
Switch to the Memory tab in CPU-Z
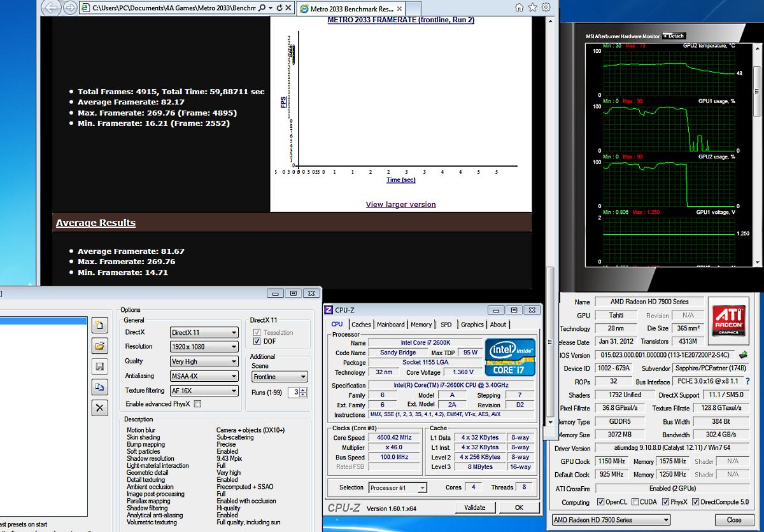pos(421,325)
